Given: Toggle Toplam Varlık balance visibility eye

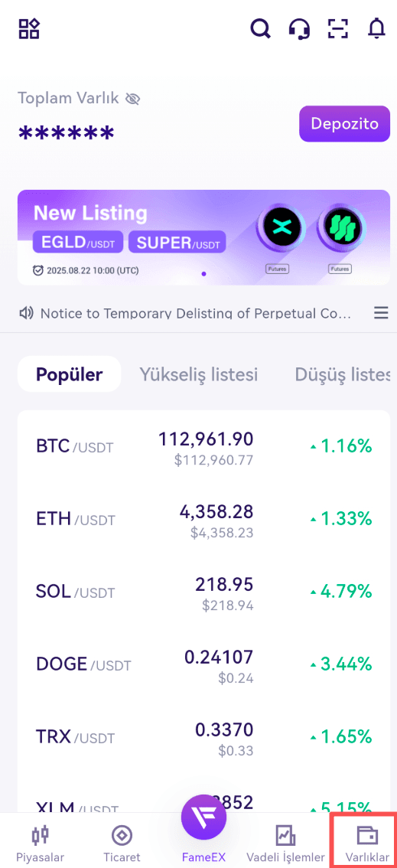Looking at the screenshot, I should pos(132,99).
